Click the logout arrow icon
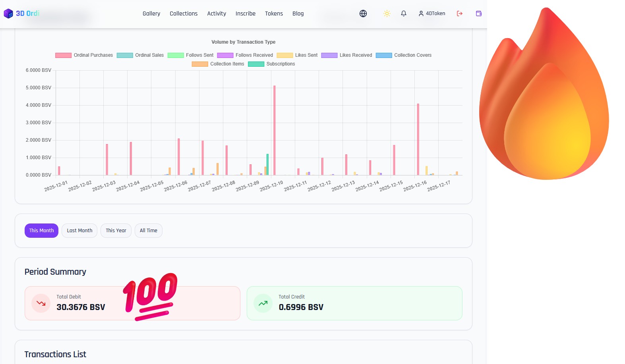This screenshot has width=625, height=364. click(460, 13)
